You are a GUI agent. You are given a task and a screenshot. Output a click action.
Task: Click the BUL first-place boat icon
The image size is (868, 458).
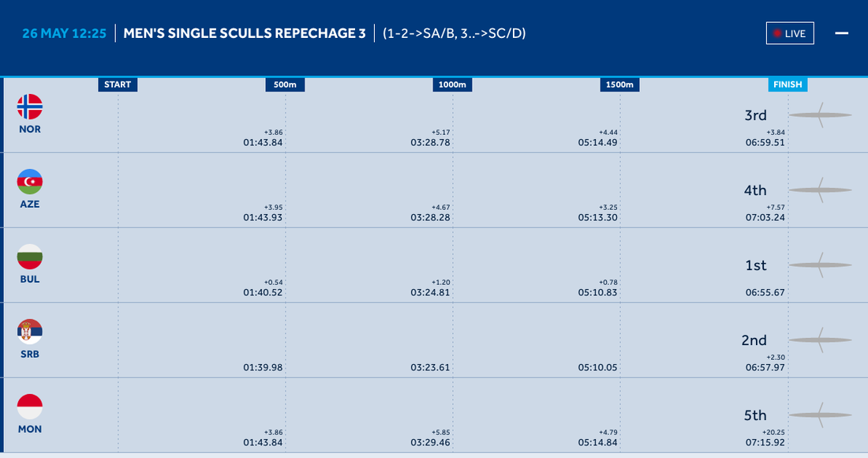tap(821, 265)
